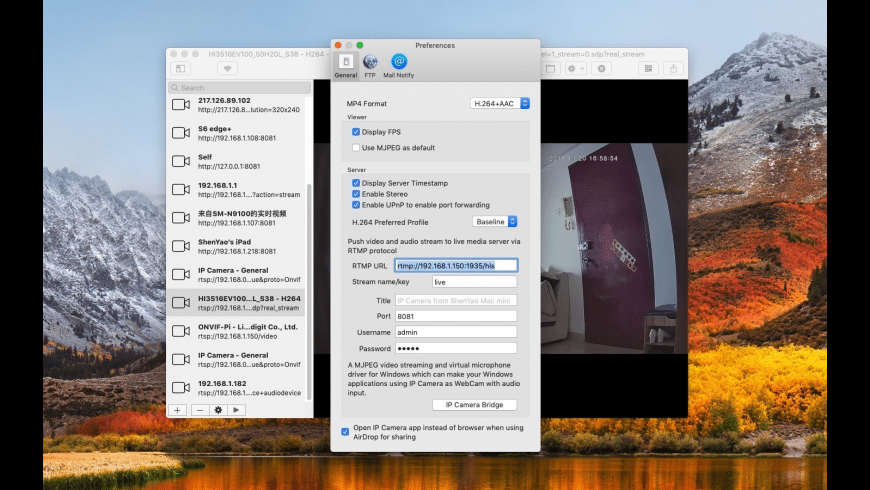Open the Mail Notify preferences tab

398,65
